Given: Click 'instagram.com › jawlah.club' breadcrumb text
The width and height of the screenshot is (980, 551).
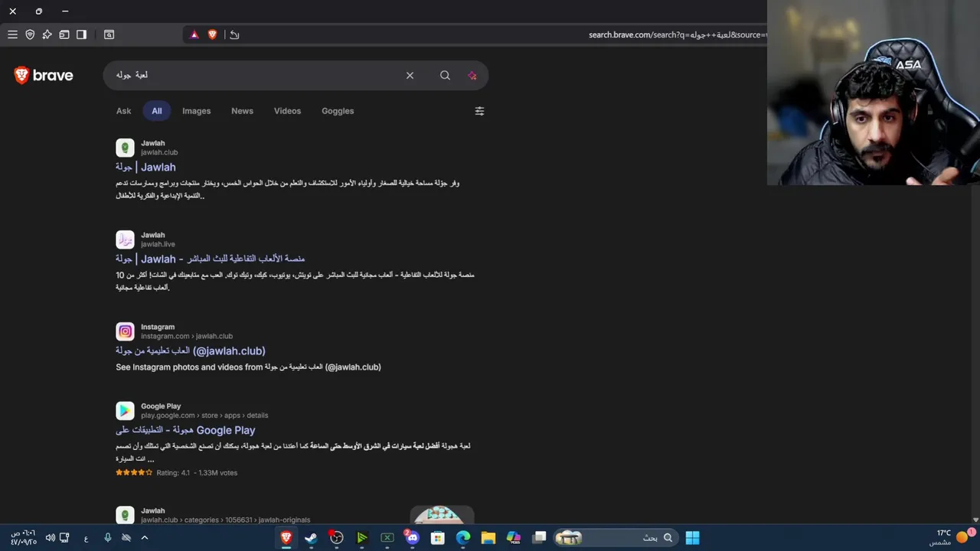Looking at the screenshot, I should pos(187,336).
